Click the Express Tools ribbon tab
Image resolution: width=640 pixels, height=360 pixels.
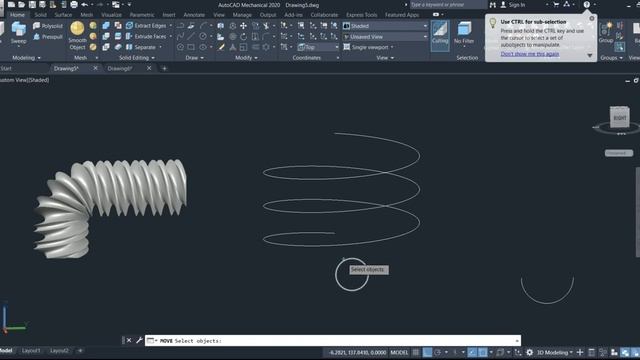(362, 15)
